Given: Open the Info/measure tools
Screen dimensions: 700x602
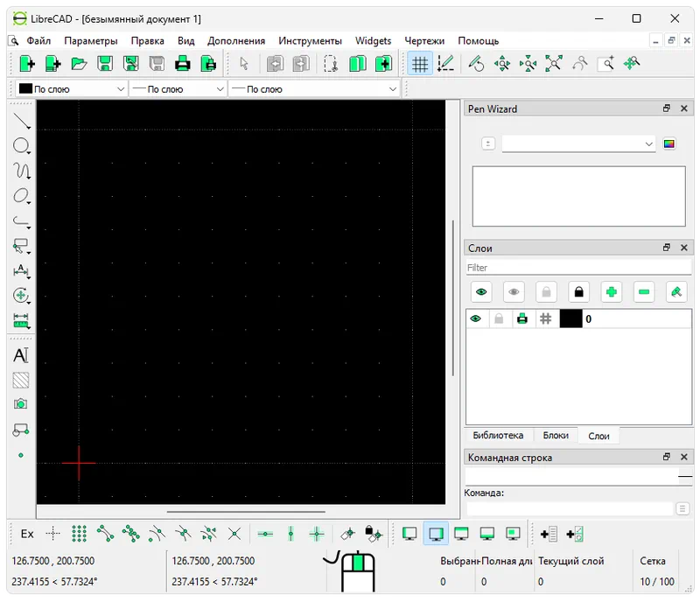Looking at the screenshot, I should [21, 320].
